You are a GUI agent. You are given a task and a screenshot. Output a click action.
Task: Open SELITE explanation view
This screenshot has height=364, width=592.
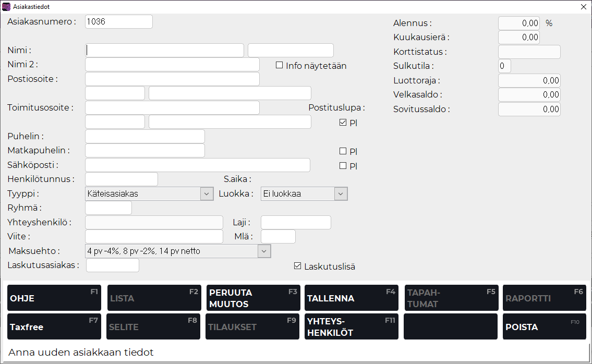coord(153,326)
